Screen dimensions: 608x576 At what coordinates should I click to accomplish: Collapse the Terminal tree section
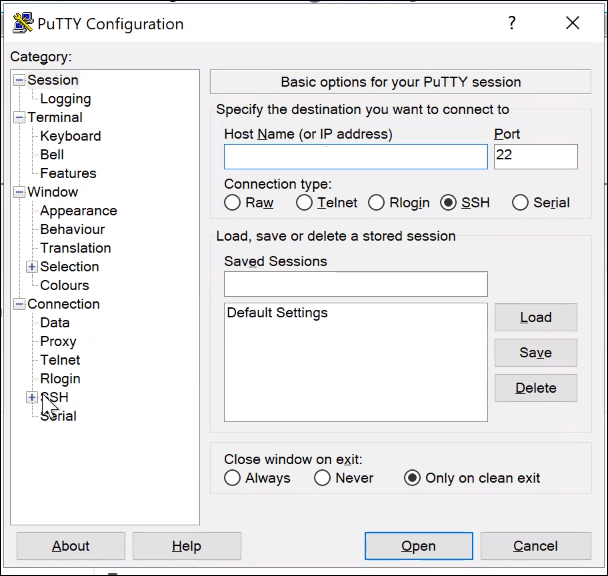pos(19,117)
